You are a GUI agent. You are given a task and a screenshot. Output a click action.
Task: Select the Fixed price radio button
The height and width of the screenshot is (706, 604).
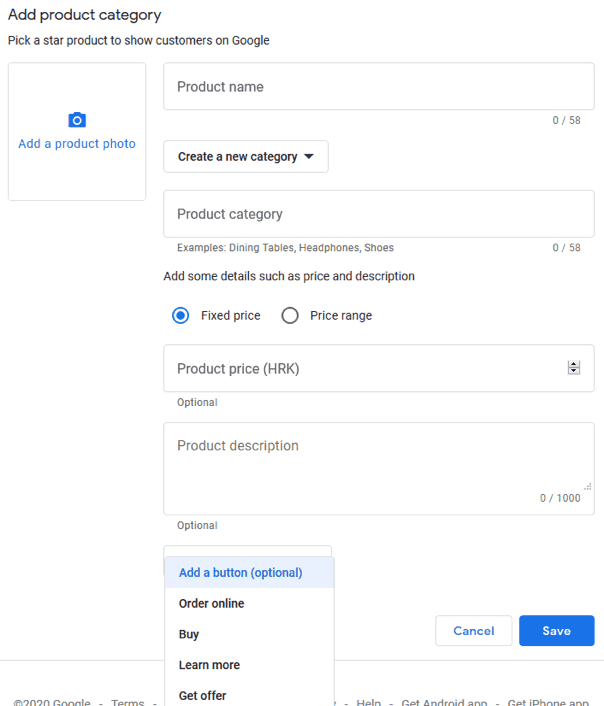click(181, 316)
